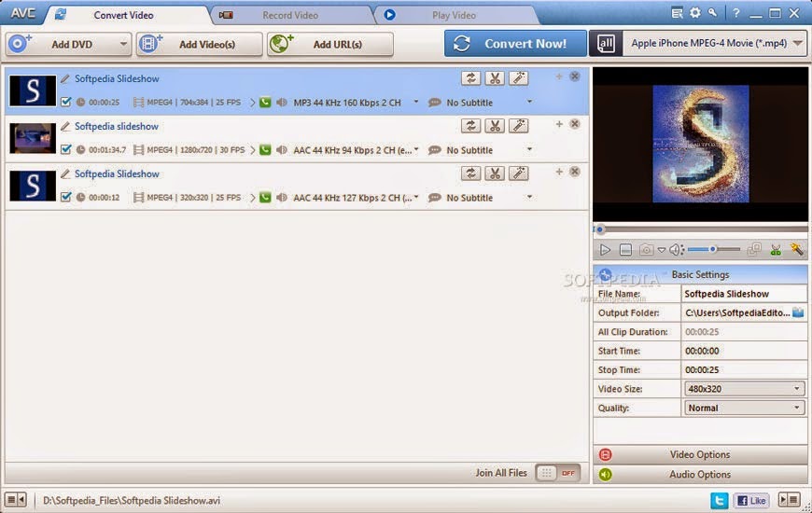Click the Add URL(s) button
812x513 pixels.
pos(330,44)
